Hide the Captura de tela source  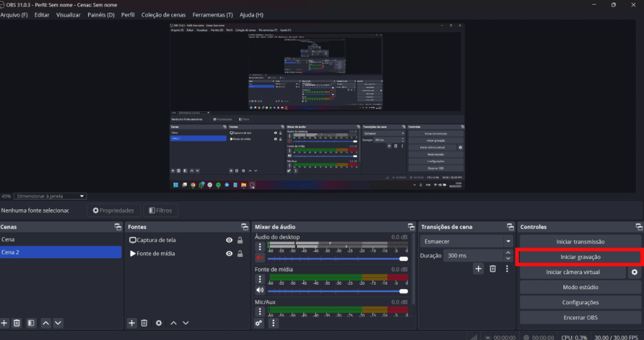click(229, 240)
